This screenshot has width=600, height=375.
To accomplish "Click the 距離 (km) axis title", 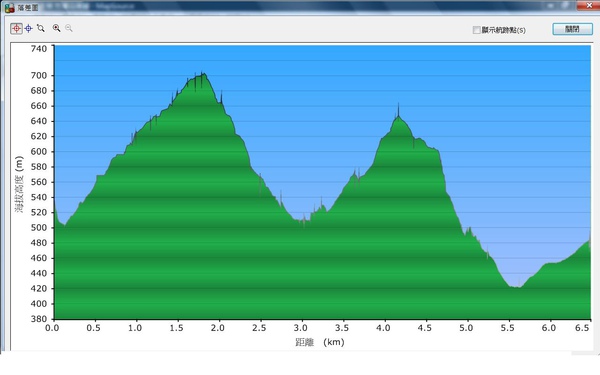I will click(320, 342).
